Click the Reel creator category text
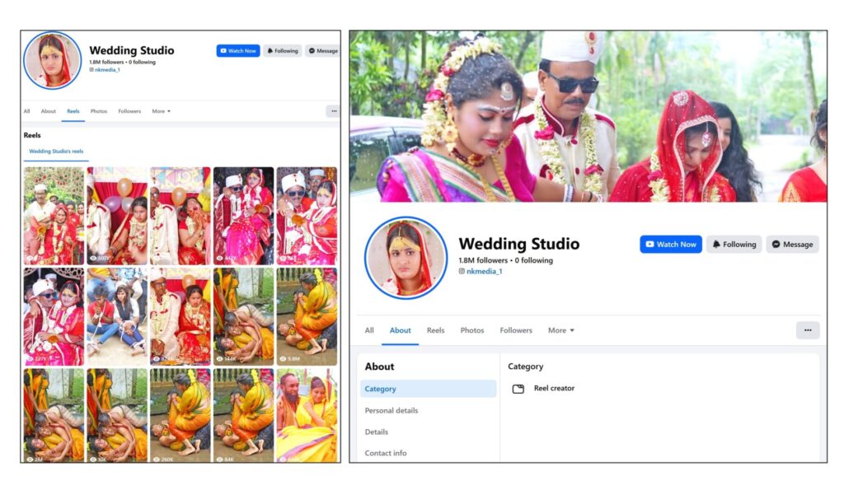The height and width of the screenshot is (504, 844). (554, 389)
